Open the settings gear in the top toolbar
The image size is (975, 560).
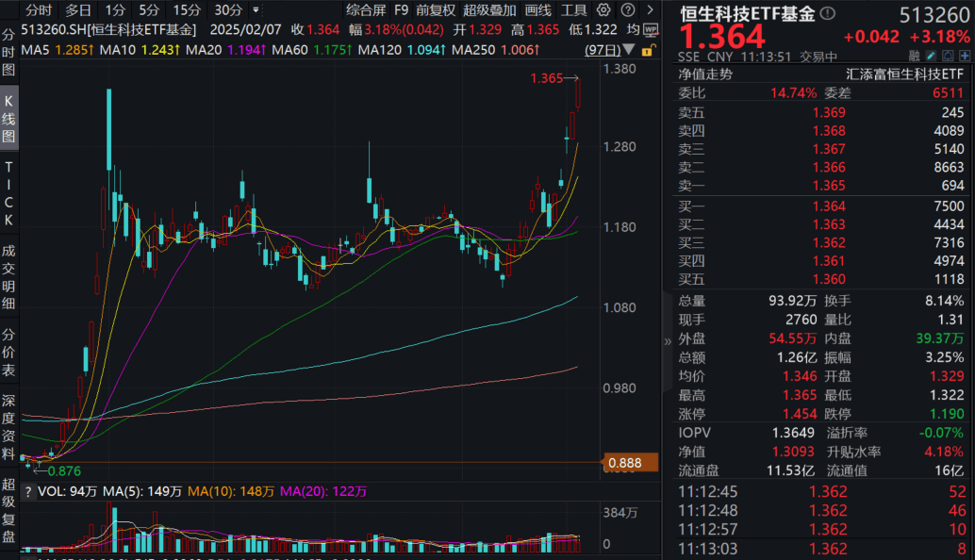603,10
